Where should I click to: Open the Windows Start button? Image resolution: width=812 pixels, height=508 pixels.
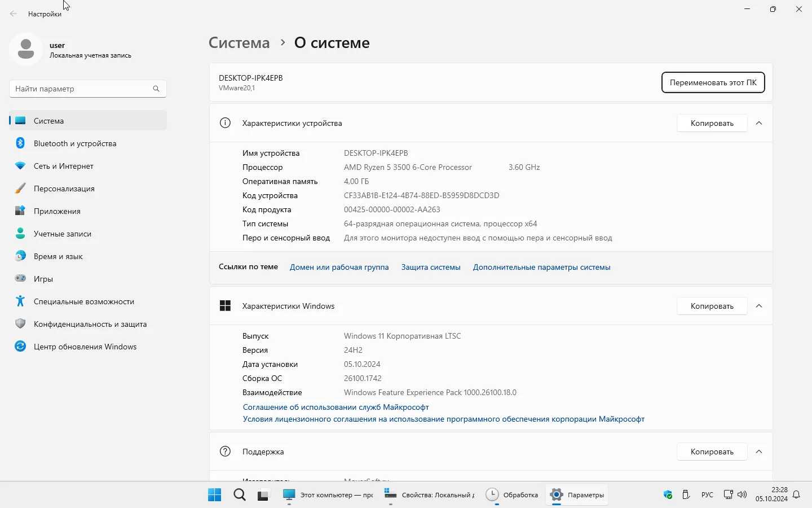click(x=214, y=495)
